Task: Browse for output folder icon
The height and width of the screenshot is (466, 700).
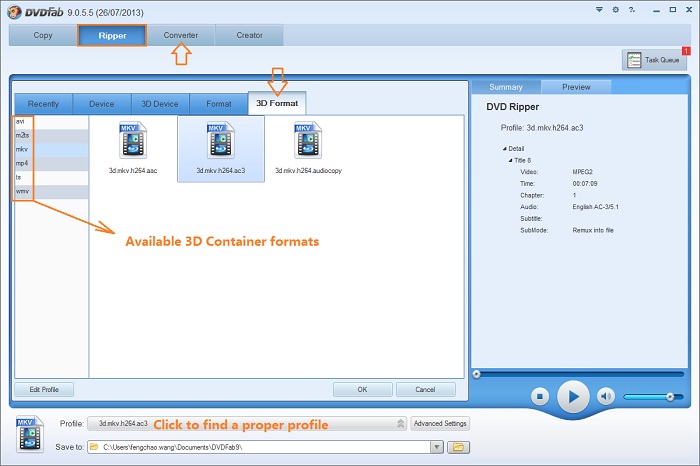Action: point(458,447)
